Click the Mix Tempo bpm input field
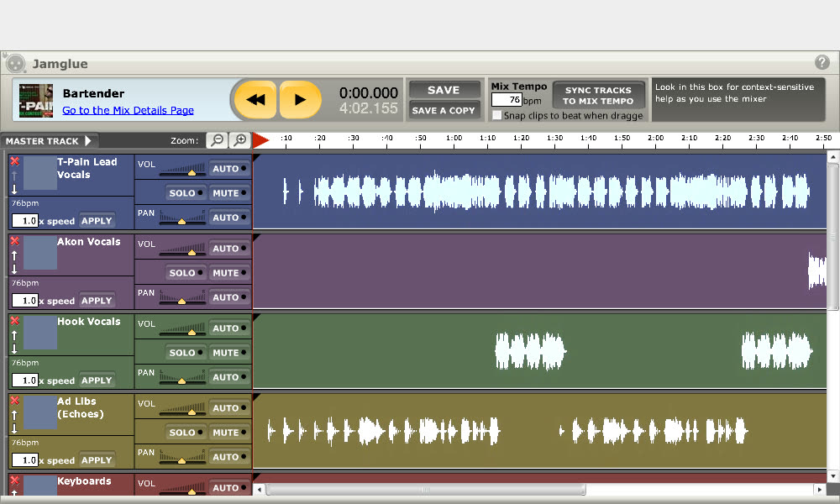Viewport: 840px width, 504px height. coord(507,100)
